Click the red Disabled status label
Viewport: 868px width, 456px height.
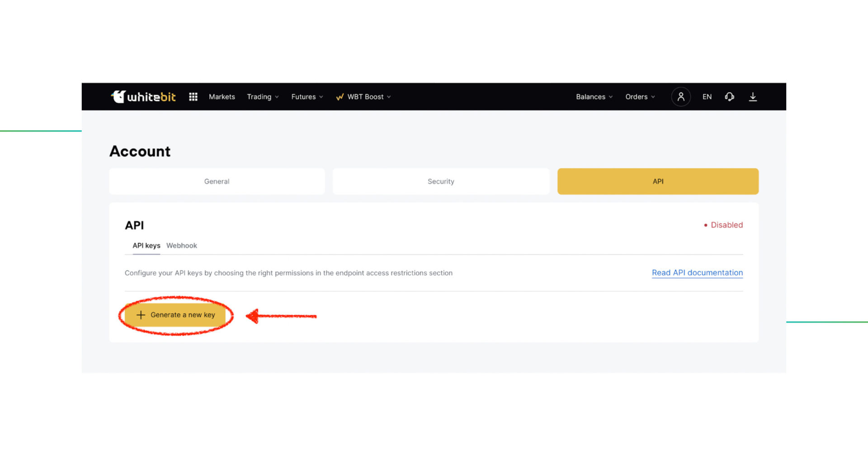tap(726, 225)
